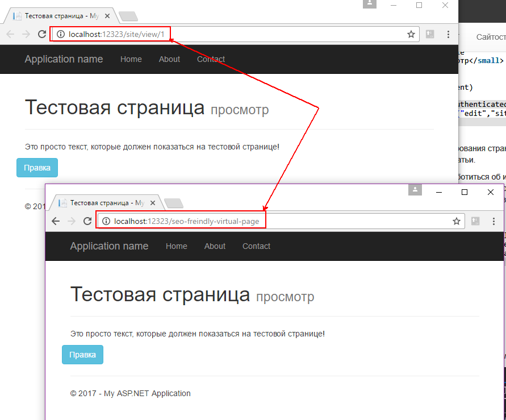Screen dimensions: 506x420
Task: Click the Правка button in the front window
Action: pos(82,355)
